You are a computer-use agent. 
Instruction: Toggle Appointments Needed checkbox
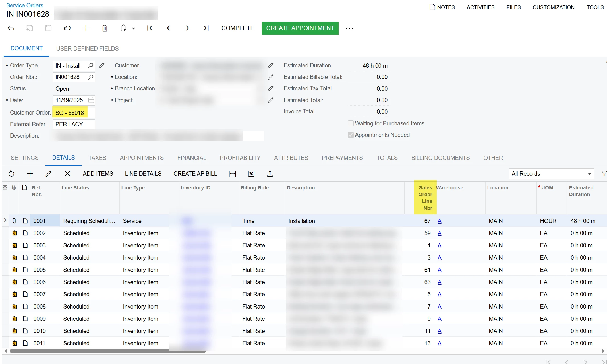351,135
